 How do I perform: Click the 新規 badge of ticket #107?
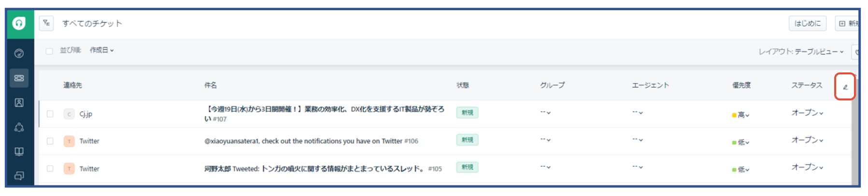coord(467,112)
